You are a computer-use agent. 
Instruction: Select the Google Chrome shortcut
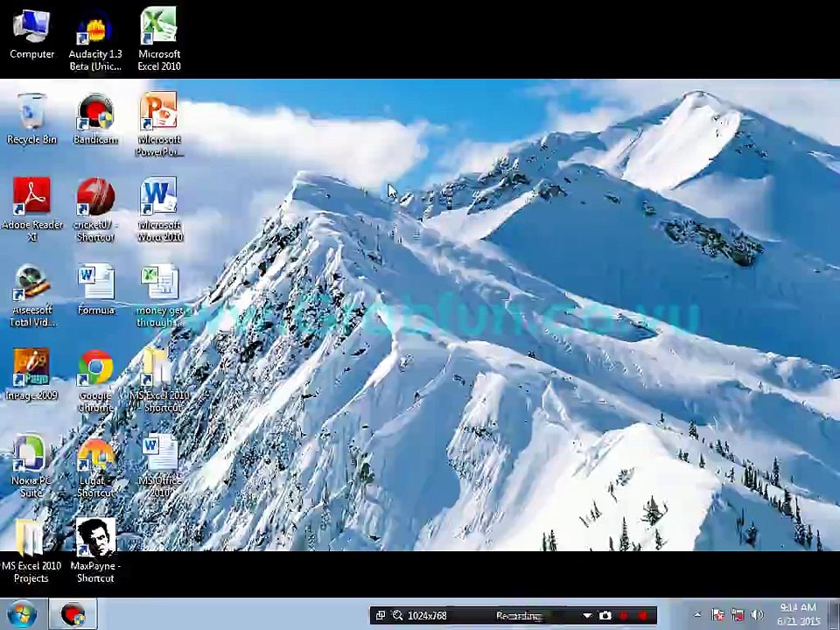95,381
